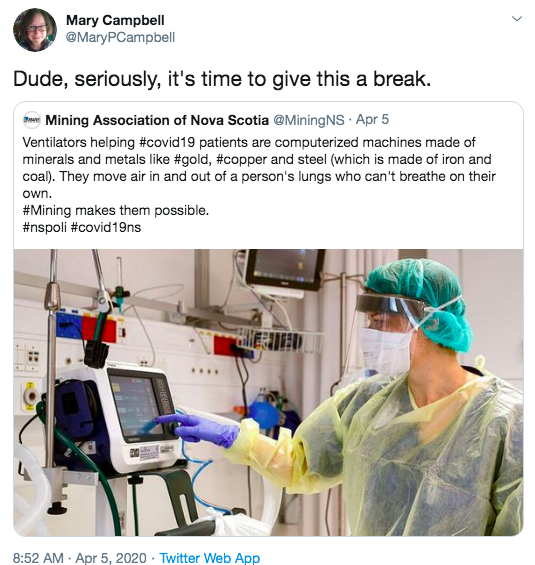Open the Mary Campbell display name link
This screenshot has height=565, width=535.
[x=115, y=20]
